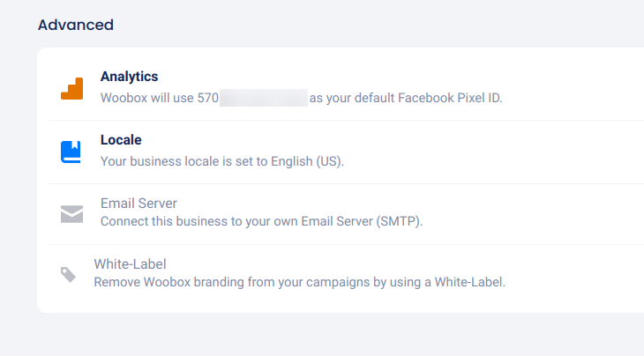
Task: Click the orange Analytics bar chart icon
Action: (71, 88)
